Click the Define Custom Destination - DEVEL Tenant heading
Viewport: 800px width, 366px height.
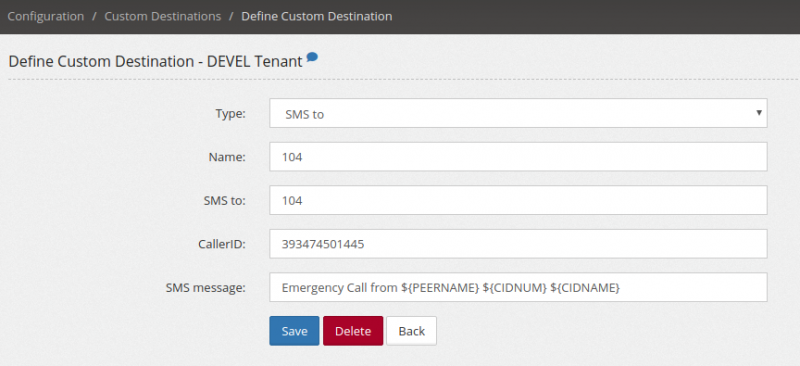click(x=156, y=62)
